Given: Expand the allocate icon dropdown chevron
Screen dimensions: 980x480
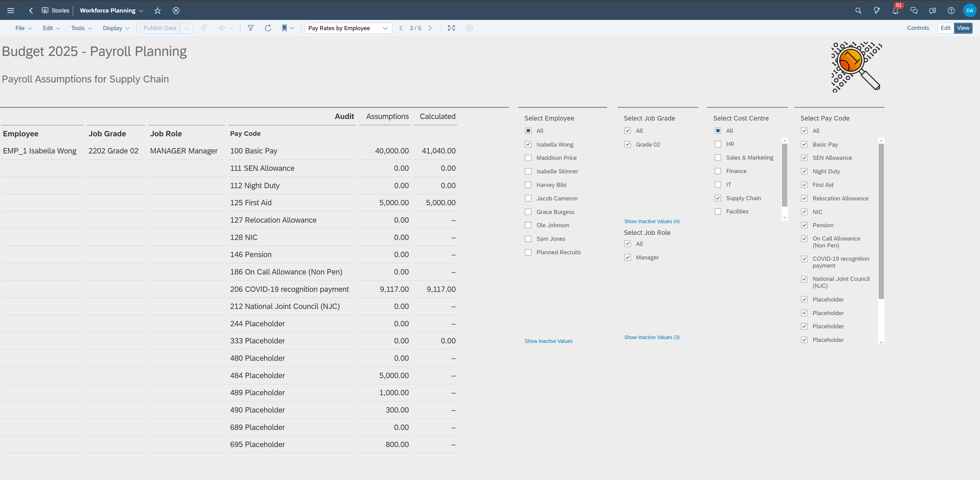Looking at the screenshot, I should pyautogui.click(x=230, y=28).
